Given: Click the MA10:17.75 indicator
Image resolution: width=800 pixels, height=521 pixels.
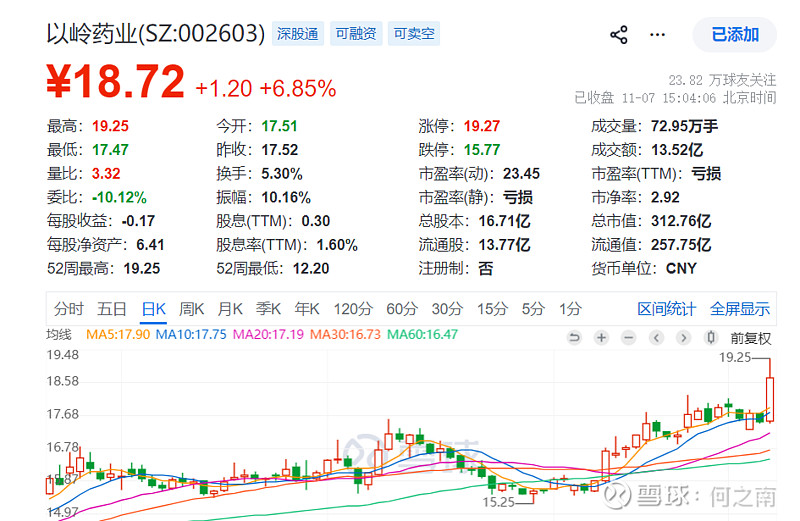Looking at the screenshot, I should tap(191, 335).
